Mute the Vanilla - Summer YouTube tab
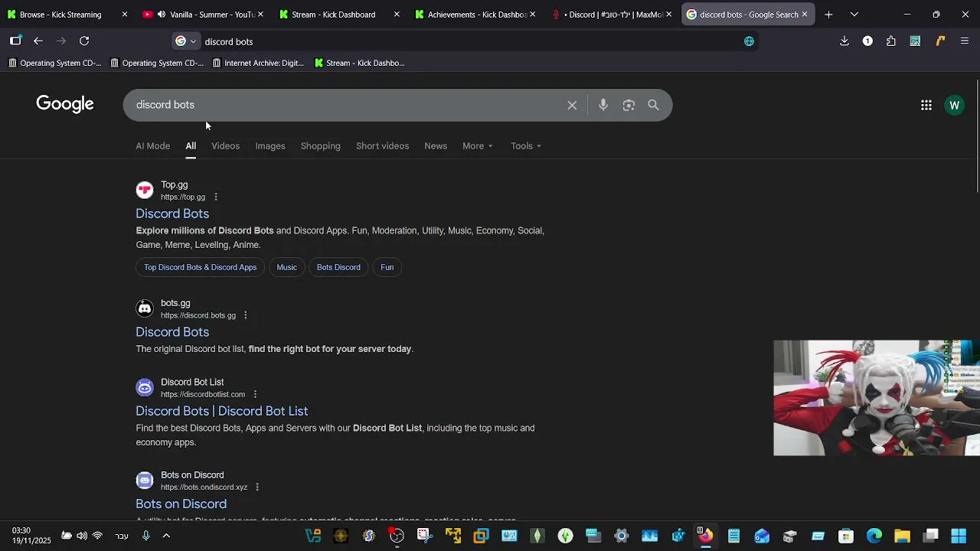 tap(162, 15)
